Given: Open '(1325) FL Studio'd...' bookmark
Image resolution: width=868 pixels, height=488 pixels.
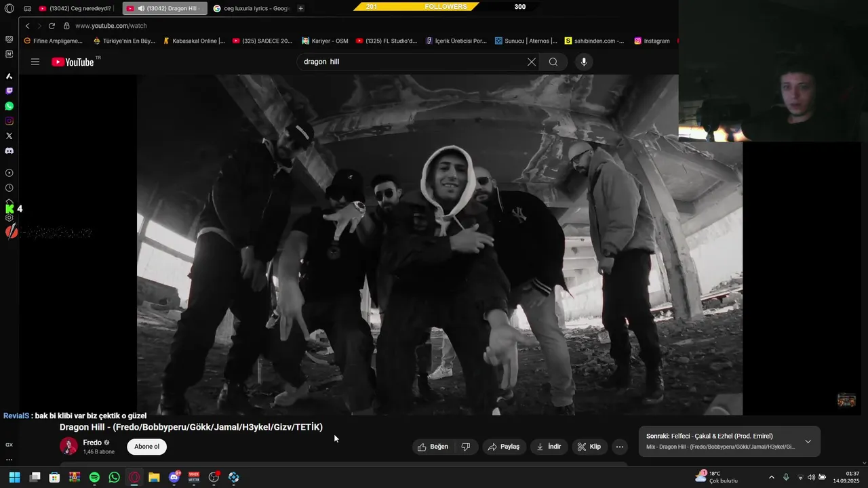Looking at the screenshot, I should click(387, 41).
